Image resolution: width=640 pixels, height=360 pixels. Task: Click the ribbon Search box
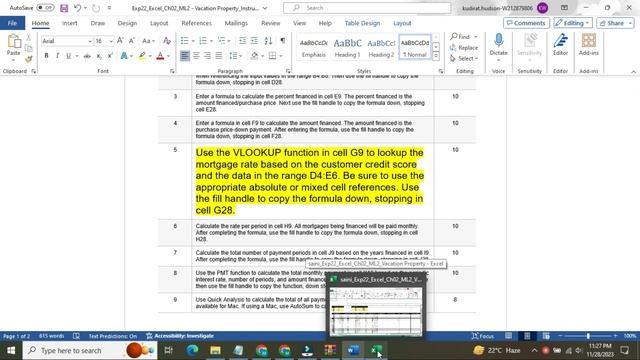click(x=367, y=8)
